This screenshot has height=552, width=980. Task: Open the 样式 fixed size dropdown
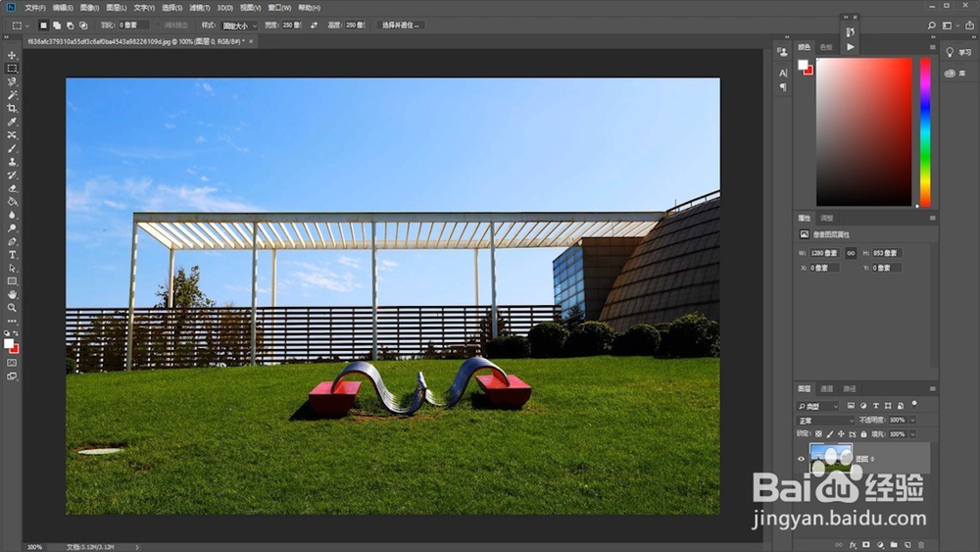pyautogui.click(x=238, y=25)
